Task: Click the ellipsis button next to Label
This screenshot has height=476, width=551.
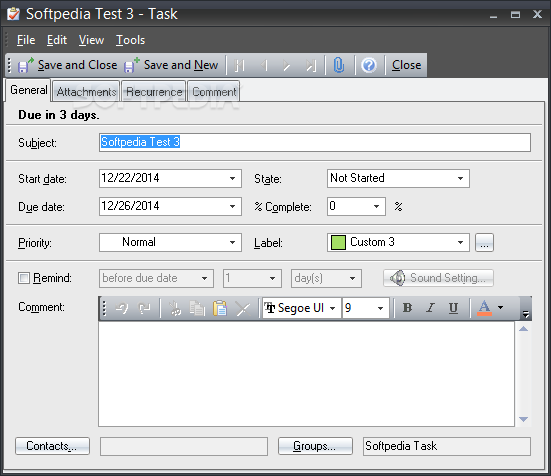Action: (x=484, y=243)
